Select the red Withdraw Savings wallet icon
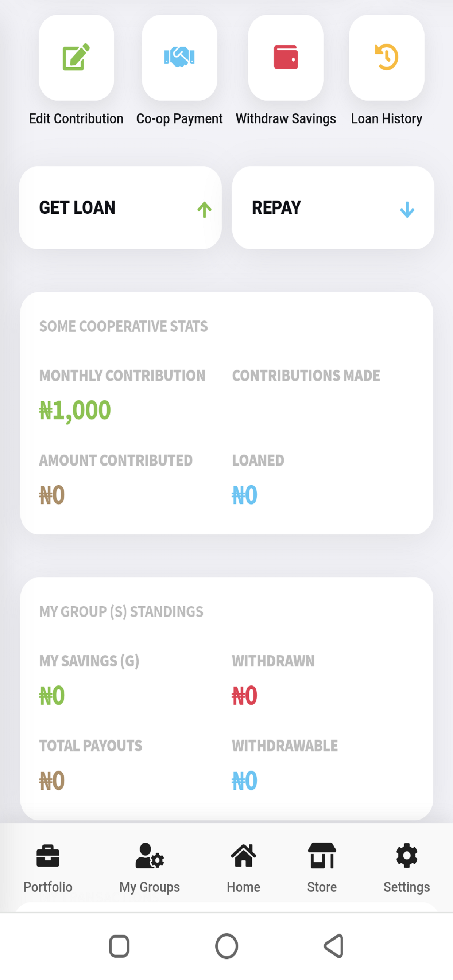453x980 pixels. (286, 57)
